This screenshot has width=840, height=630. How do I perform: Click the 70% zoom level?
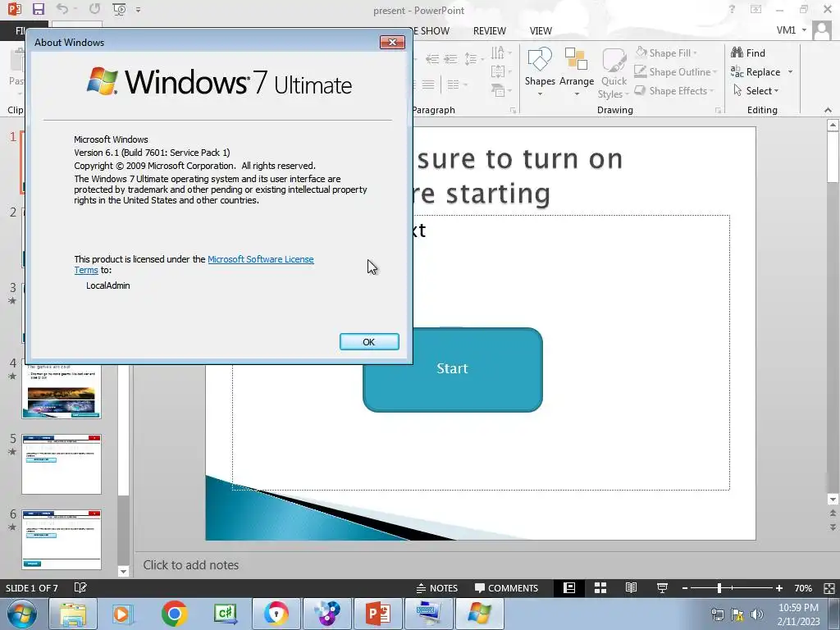click(802, 587)
